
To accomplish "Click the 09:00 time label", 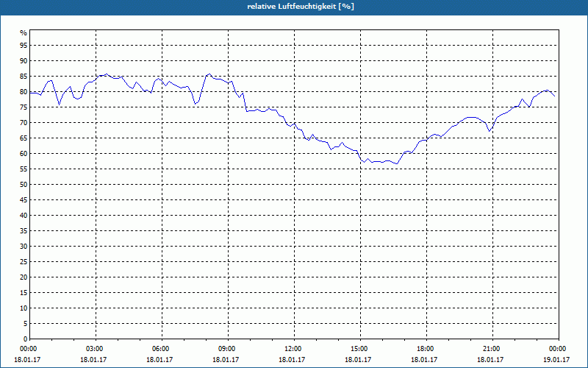I will (228, 349).
